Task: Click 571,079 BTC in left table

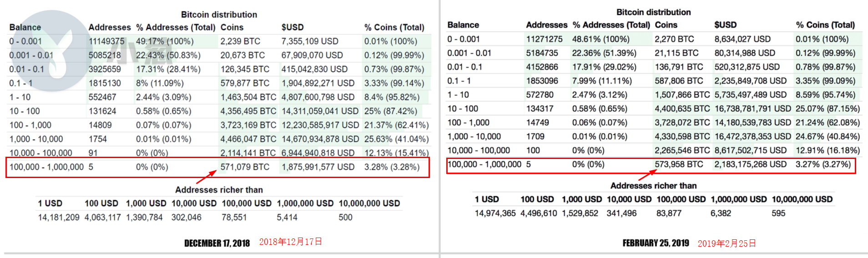Action: (x=245, y=167)
